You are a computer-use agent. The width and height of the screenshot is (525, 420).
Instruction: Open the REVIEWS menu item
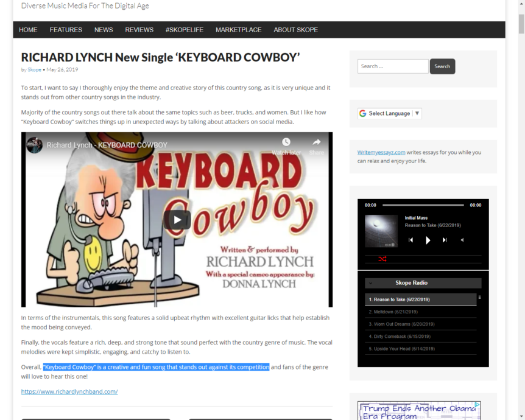pyautogui.click(x=139, y=30)
